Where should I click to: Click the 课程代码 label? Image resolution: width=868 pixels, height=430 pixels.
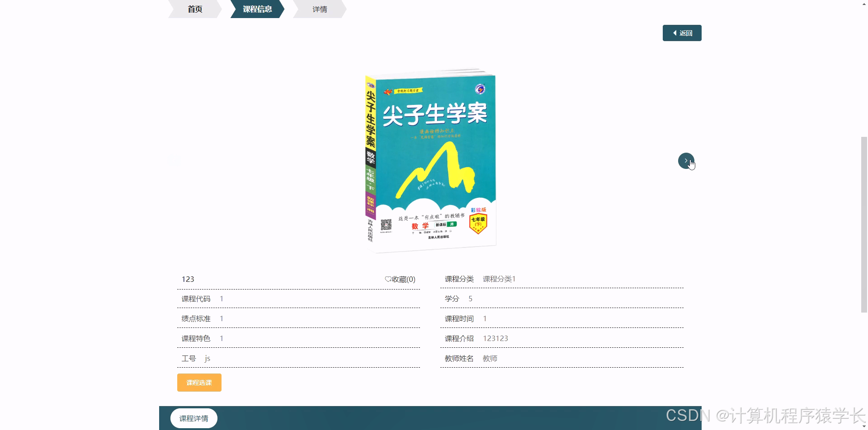click(196, 299)
